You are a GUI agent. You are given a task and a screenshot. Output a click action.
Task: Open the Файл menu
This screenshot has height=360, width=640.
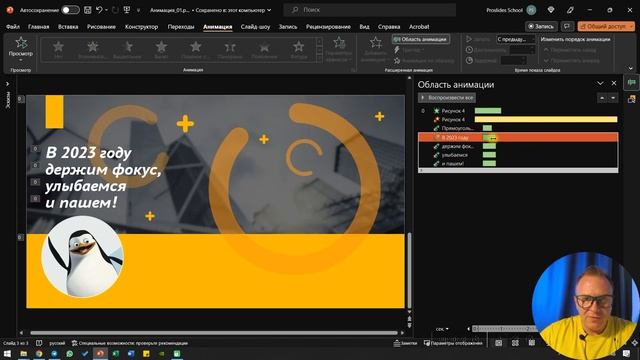13,27
